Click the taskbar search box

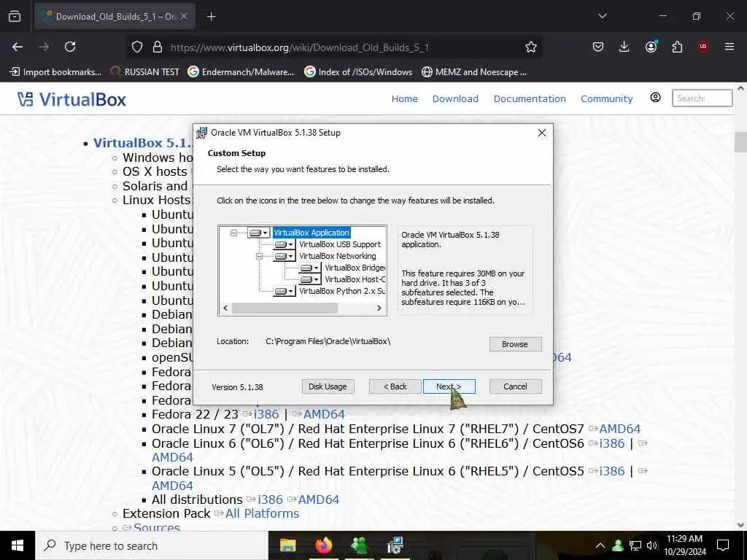click(152, 545)
